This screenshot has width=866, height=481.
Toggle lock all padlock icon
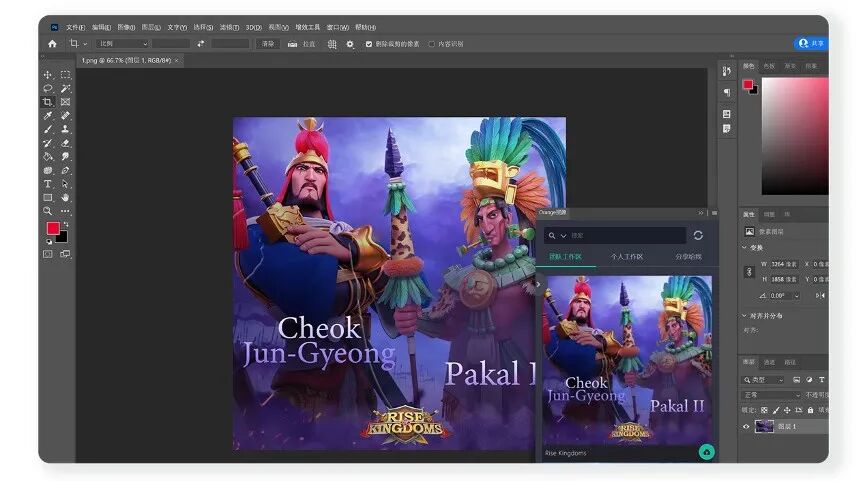[x=810, y=410]
